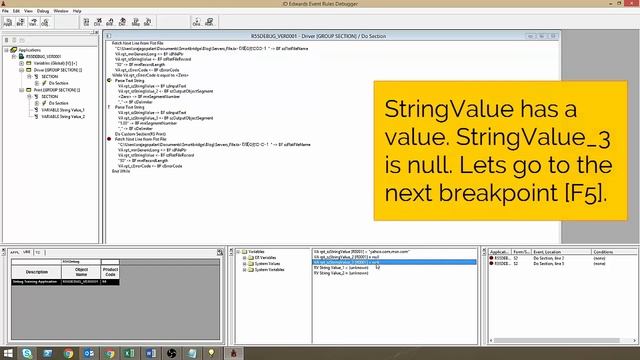The width and height of the screenshot is (640, 360).
Task: Toggle breakpoint on first Parse Text String line
Action: coord(109,80)
